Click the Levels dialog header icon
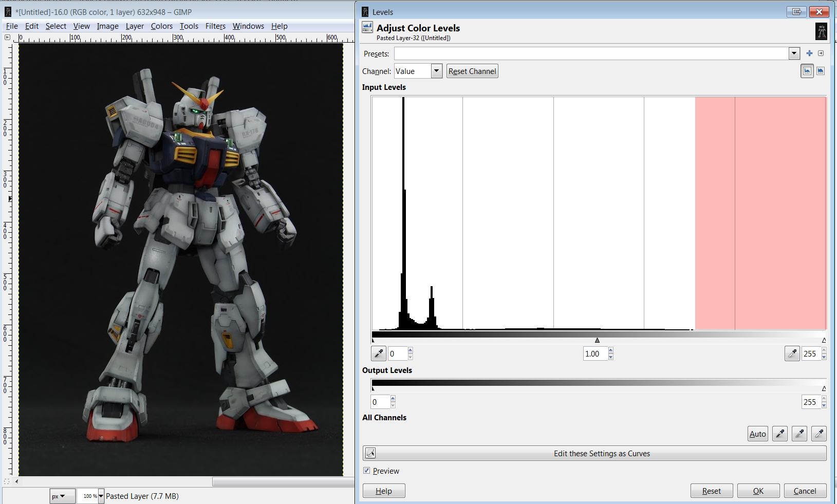The height and width of the screenshot is (504, 837). pos(367,28)
